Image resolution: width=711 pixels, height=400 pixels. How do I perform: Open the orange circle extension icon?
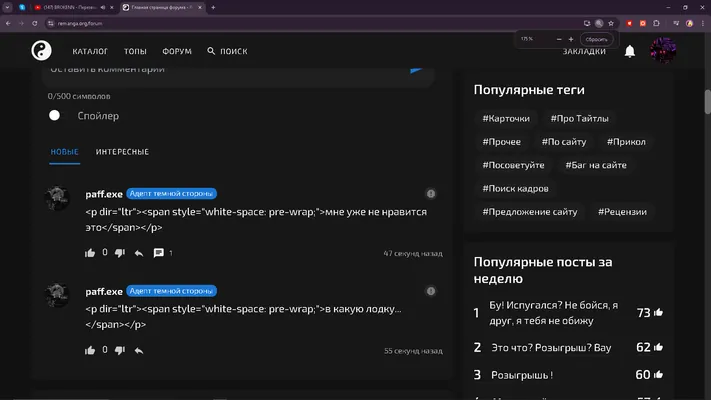click(643, 23)
